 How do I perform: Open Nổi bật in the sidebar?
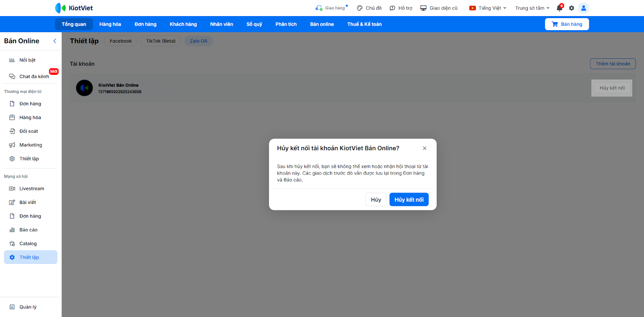click(31, 60)
